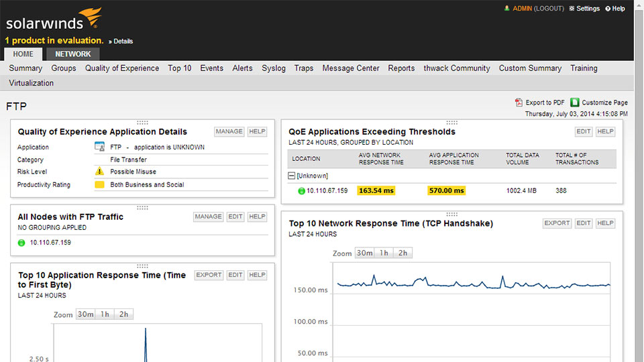Open the Top 10 menu item
The width and height of the screenshot is (644, 362).
point(180,68)
